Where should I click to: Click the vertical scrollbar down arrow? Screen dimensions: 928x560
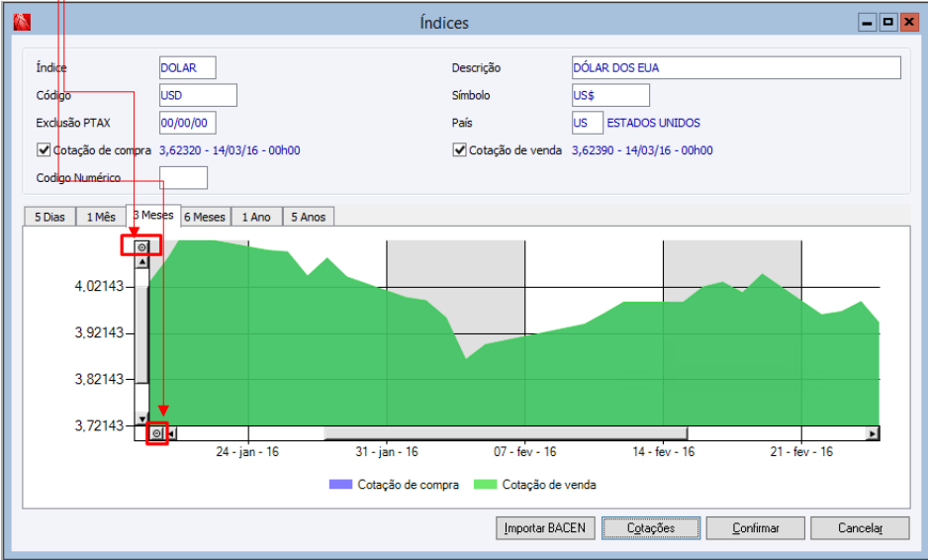tap(142, 419)
